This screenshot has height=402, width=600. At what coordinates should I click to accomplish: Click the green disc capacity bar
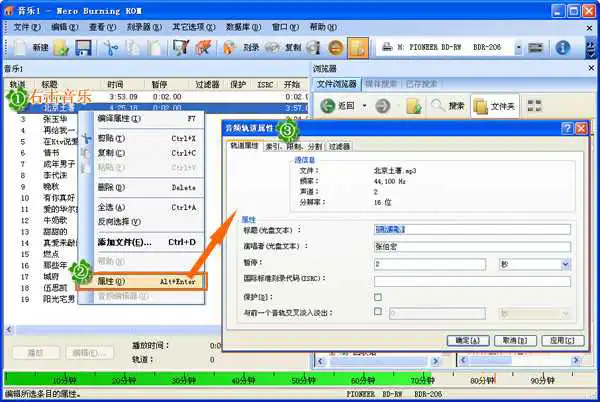(218, 379)
